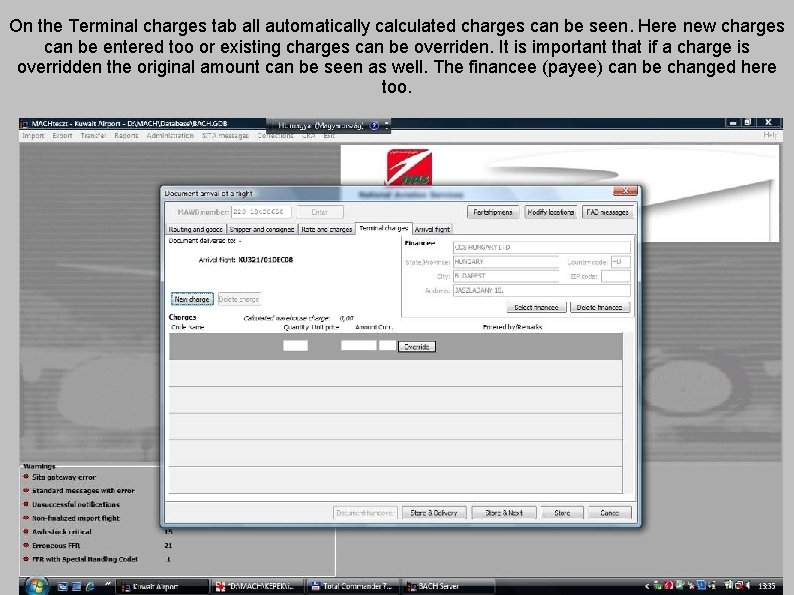This screenshot has height=595, width=794.
Task: Click the Store & Delivery button
Action: (x=434, y=513)
